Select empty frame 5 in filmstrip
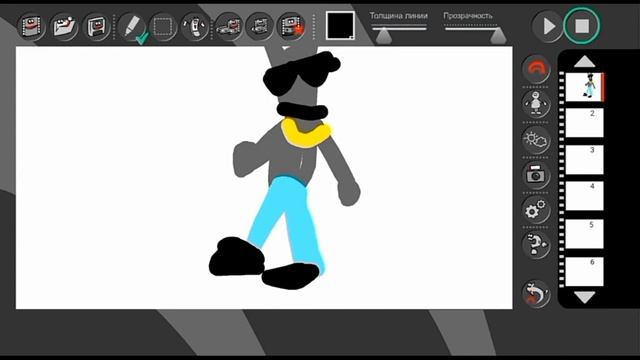Screen dimensions: 640x360 [584, 234]
